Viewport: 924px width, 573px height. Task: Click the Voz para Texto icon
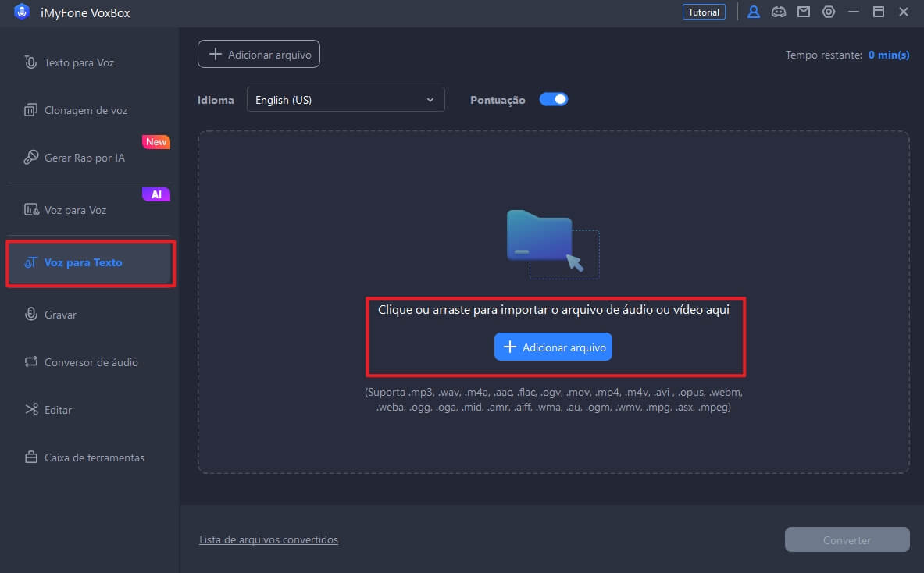click(30, 262)
